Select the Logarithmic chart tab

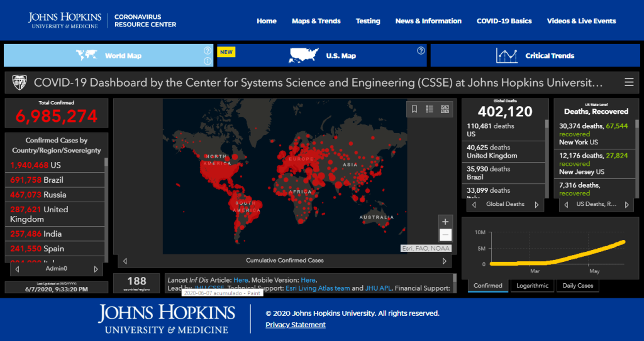click(x=532, y=286)
